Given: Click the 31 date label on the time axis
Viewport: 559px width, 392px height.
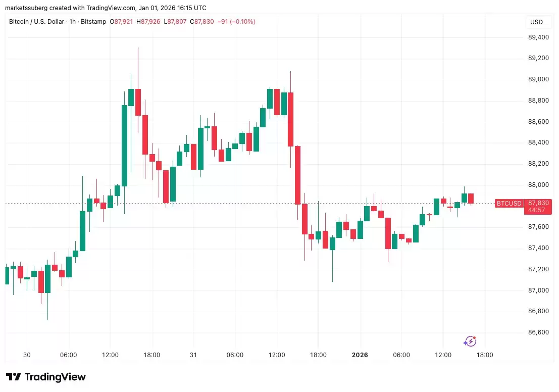Looking at the screenshot, I should [193, 355].
